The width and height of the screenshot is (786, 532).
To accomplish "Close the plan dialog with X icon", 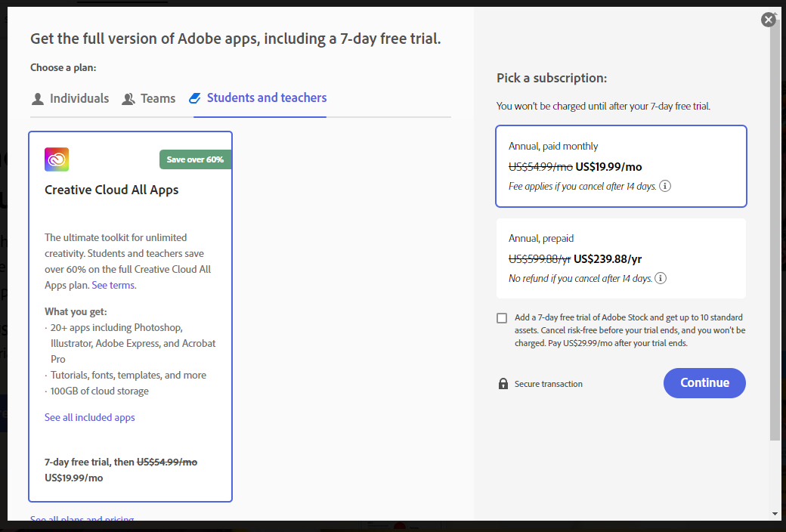I will [769, 20].
